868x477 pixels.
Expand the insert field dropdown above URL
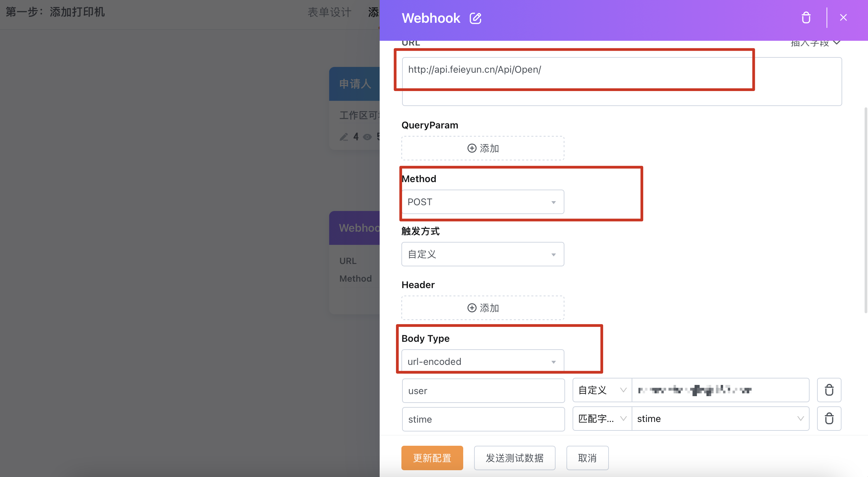point(815,43)
